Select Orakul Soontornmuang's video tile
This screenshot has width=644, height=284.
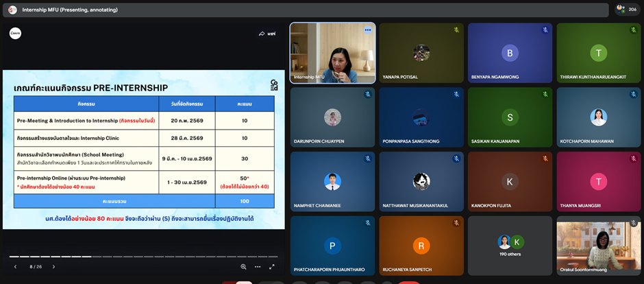(x=598, y=246)
